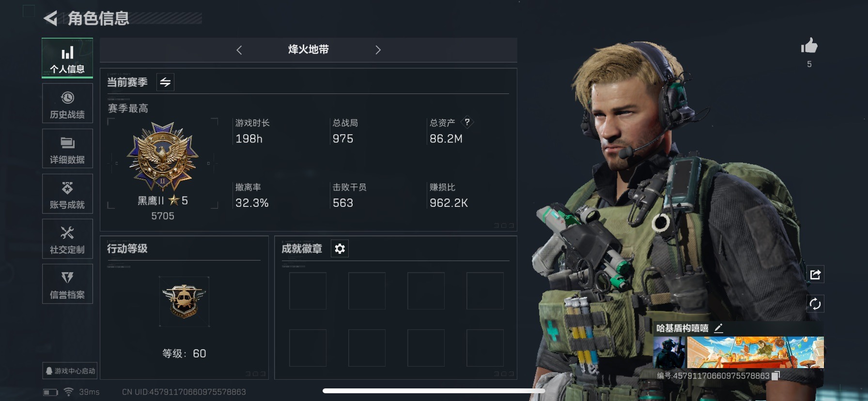Click the colorful profile banner thumbnail

click(755, 352)
